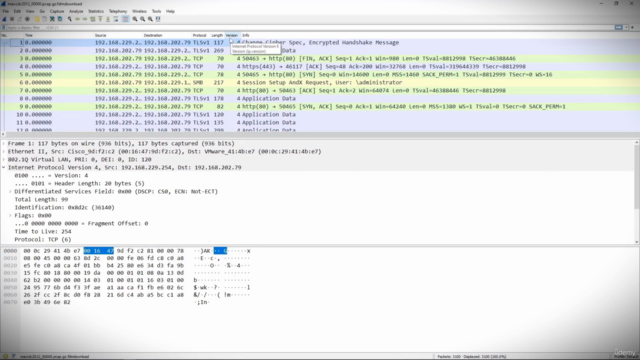Open the Telephony menu
Image resolution: width=640 pixels, height=360 pixels.
(x=118, y=11)
